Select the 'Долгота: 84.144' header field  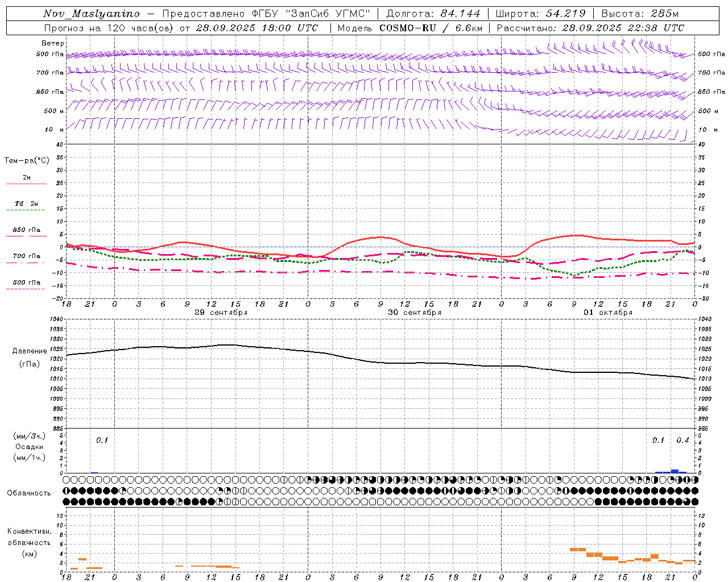pos(433,14)
